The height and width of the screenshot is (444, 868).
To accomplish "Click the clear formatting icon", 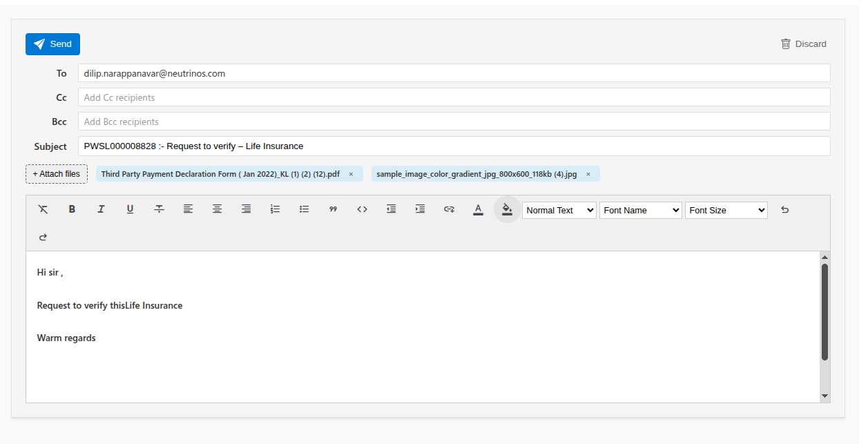I will pos(43,209).
